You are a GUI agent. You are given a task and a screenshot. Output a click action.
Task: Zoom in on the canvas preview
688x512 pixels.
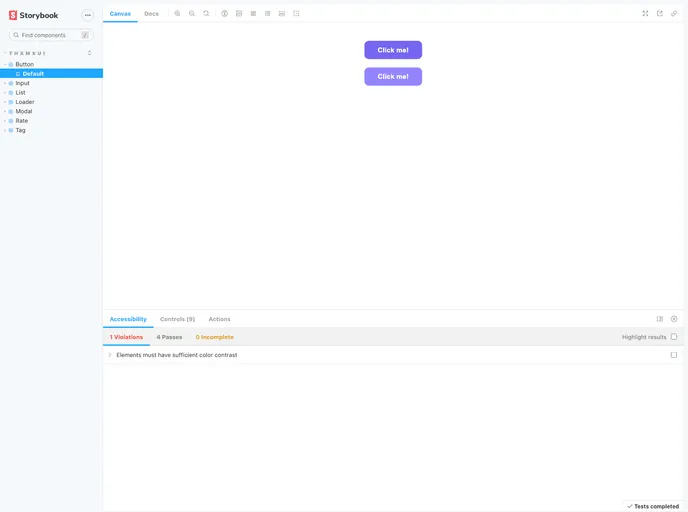[177, 14]
